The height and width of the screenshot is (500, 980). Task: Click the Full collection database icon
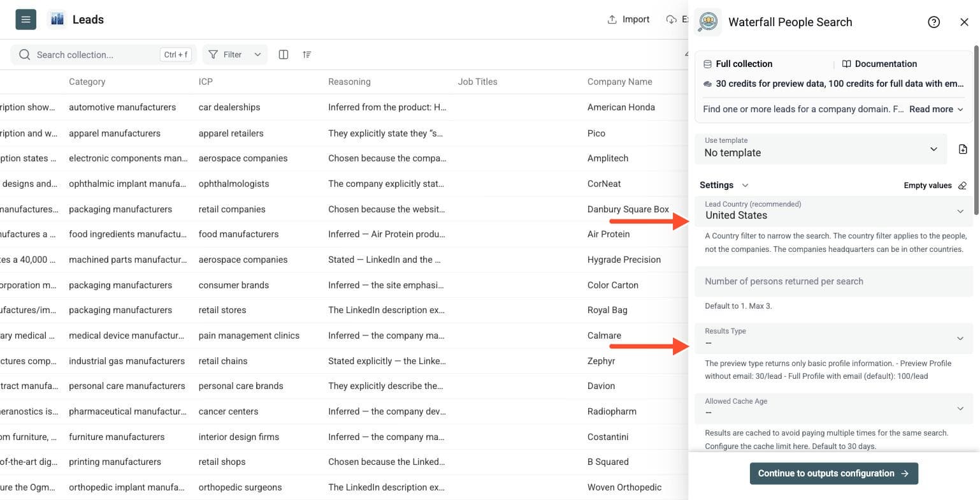[x=707, y=64]
